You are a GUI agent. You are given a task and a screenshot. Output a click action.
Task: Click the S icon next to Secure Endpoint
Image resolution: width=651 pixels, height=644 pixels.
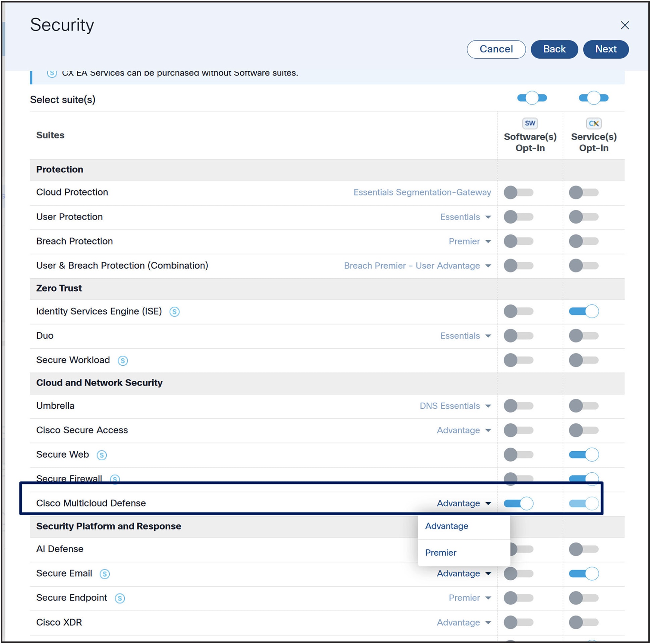click(120, 598)
